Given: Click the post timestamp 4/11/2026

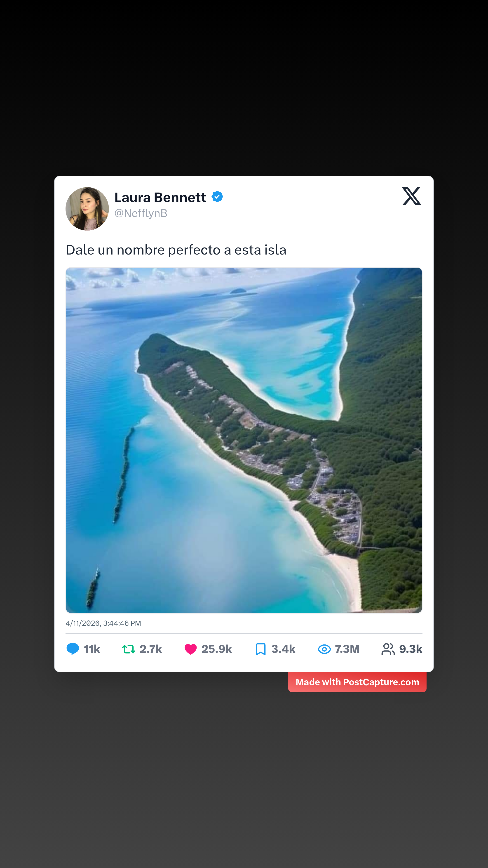Looking at the screenshot, I should point(103,623).
